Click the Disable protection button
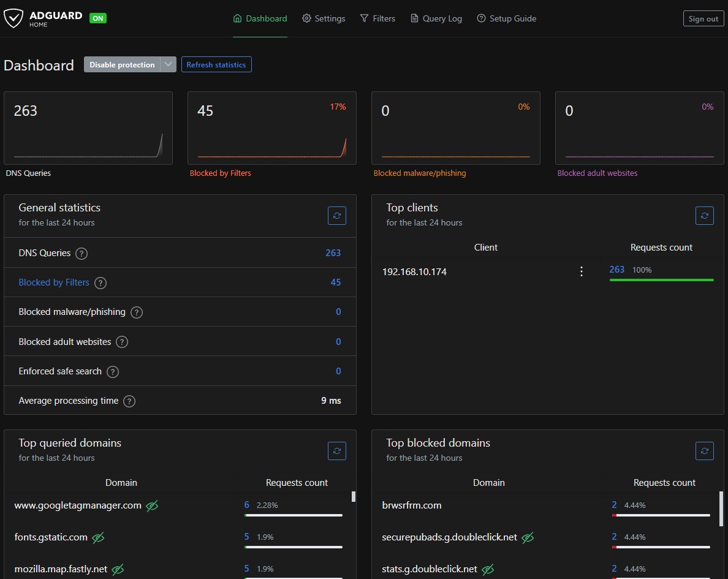Image resolution: width=728 pixels, height=579 pixels. coord(122,64)
